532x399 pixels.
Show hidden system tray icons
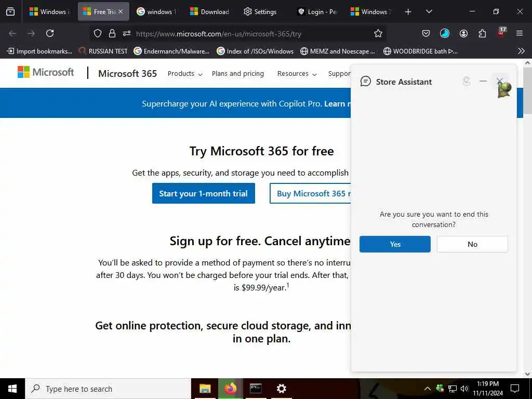(x=428, y=389)
